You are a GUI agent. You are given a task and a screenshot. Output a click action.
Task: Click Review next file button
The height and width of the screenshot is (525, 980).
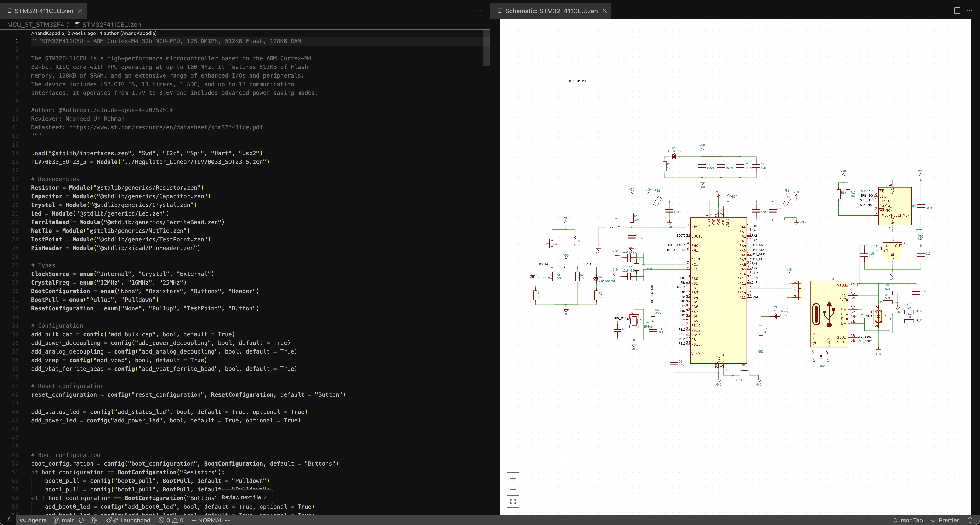pos(244,497)
